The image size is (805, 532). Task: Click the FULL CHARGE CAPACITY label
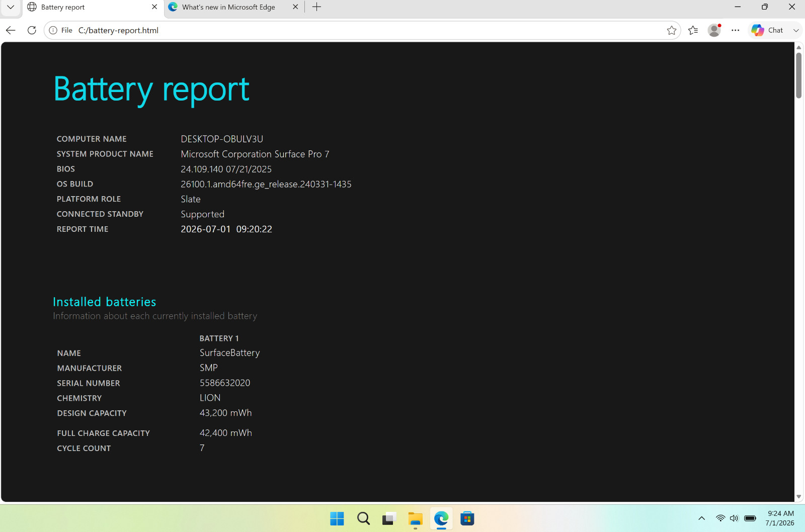click(104, 433)
